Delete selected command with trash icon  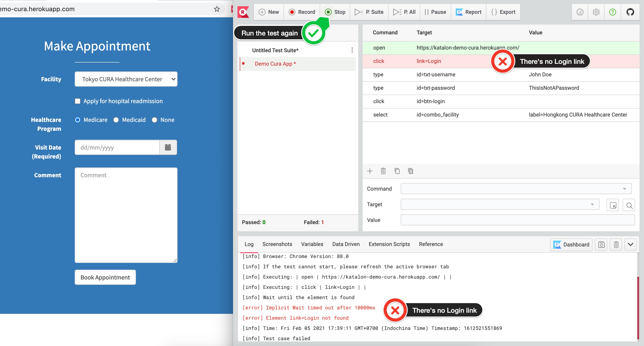tap(383, 171)
